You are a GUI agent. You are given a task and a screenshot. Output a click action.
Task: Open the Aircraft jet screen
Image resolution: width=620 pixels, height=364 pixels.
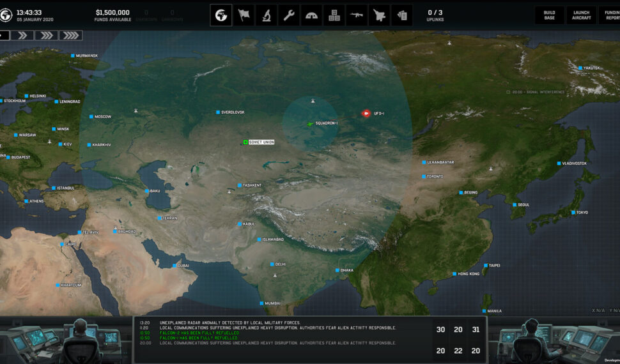378,15
